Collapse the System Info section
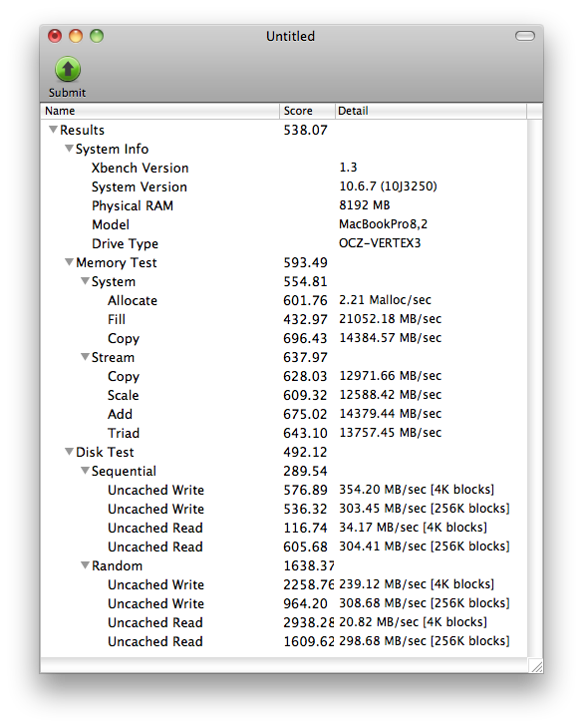The height and width of the screenshot is (728, 583). [69, 149]
